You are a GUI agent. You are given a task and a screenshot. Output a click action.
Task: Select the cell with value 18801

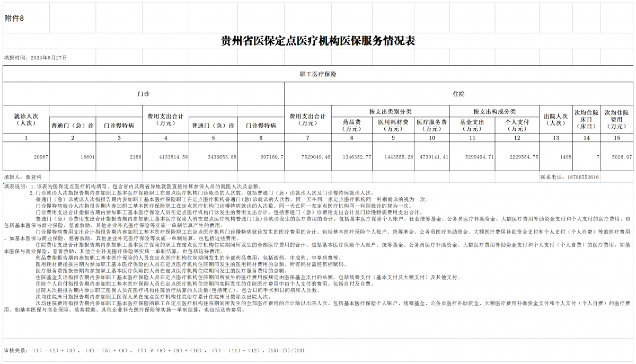[73, 157]
